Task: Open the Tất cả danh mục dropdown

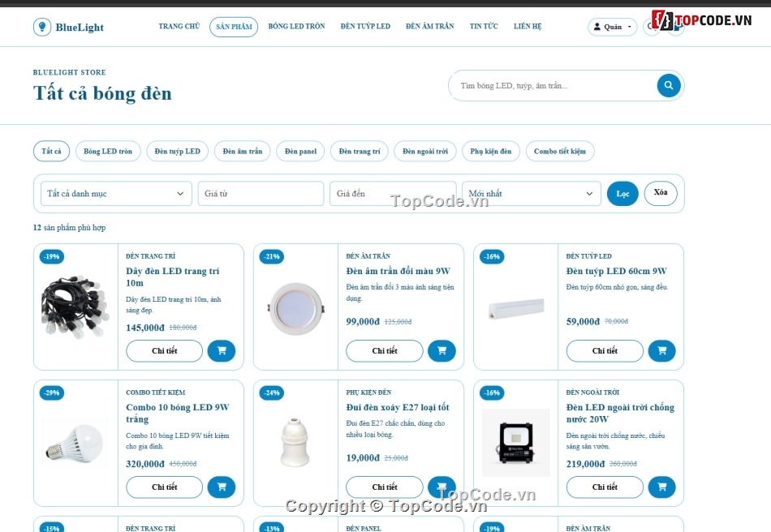Action: click(116, 194)
